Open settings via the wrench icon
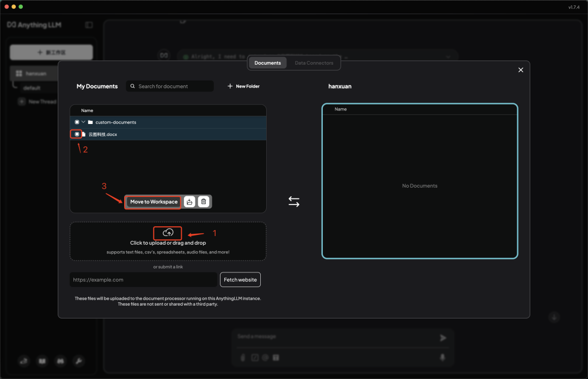 point(79,361)
